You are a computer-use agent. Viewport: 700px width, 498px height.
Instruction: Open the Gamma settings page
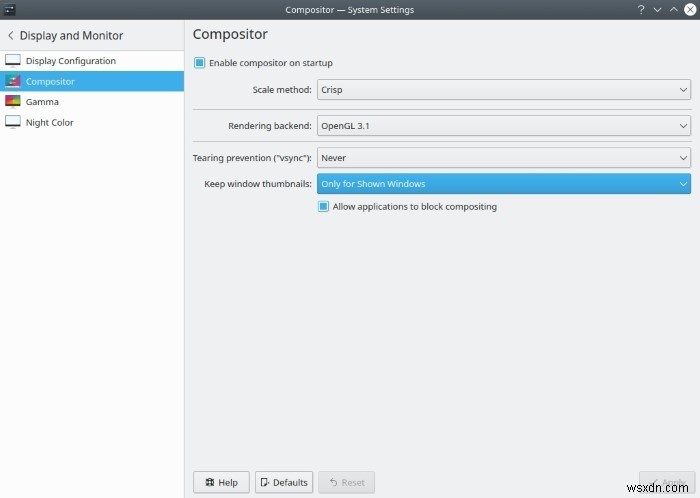[92, 102]
